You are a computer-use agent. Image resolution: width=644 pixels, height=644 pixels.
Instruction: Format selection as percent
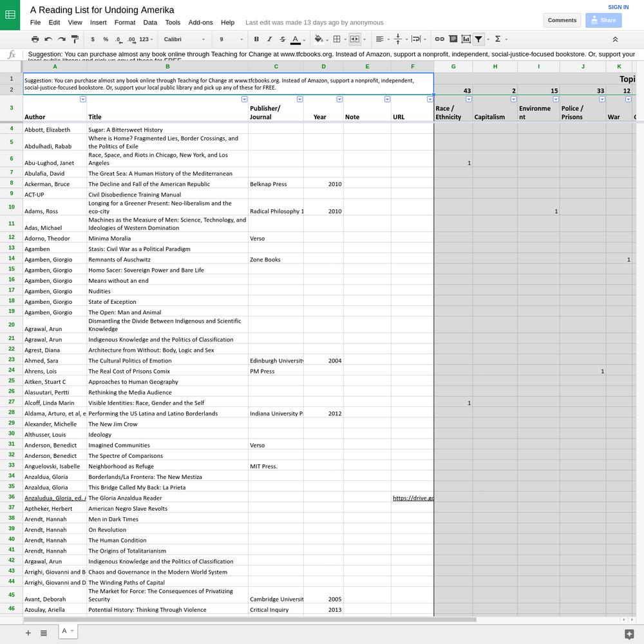point(106,39)
